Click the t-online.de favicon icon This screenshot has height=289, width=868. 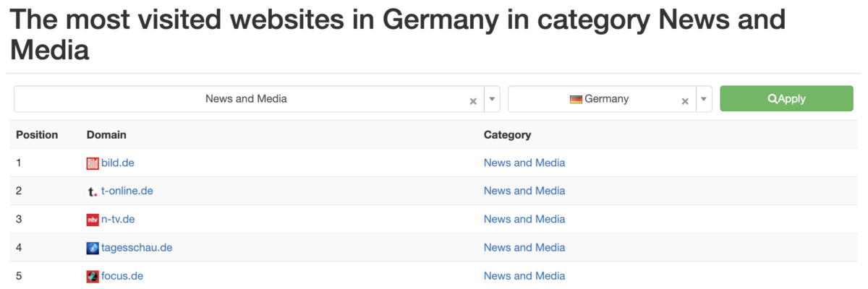(93, 191)
